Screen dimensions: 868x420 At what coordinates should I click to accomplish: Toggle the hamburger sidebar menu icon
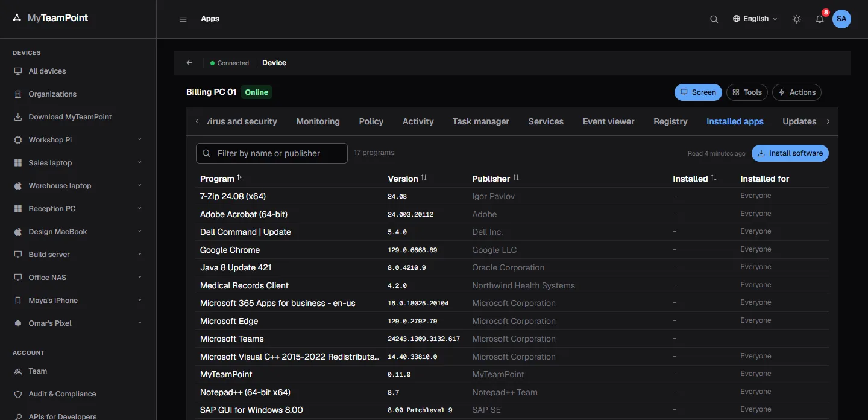183,19
